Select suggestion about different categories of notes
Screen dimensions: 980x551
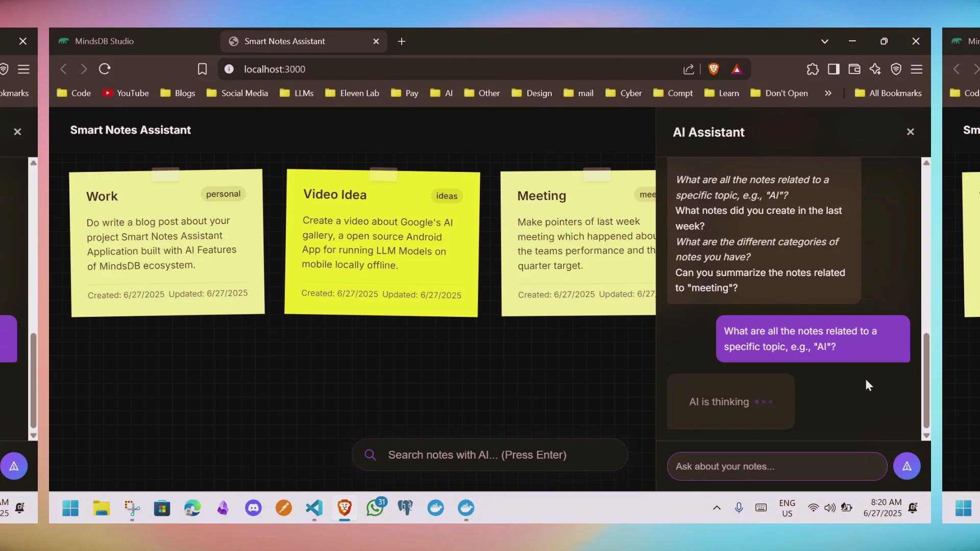click(757, 249)
